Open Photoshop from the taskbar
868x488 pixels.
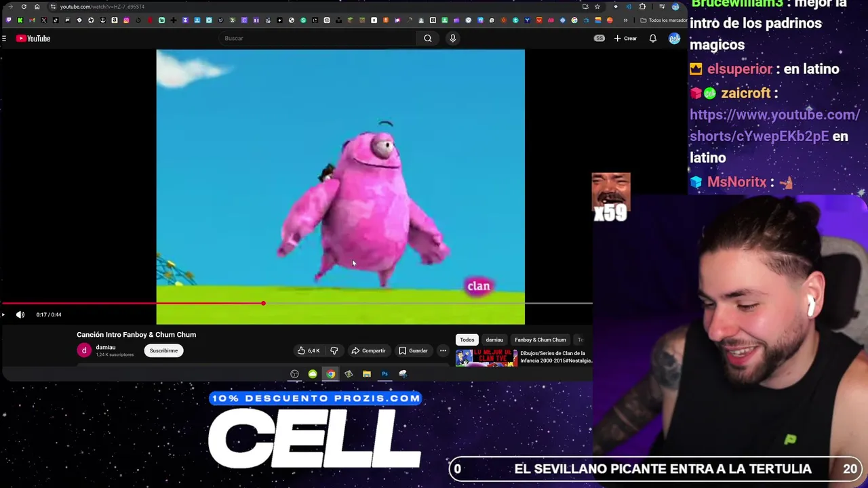coord(384,373)
